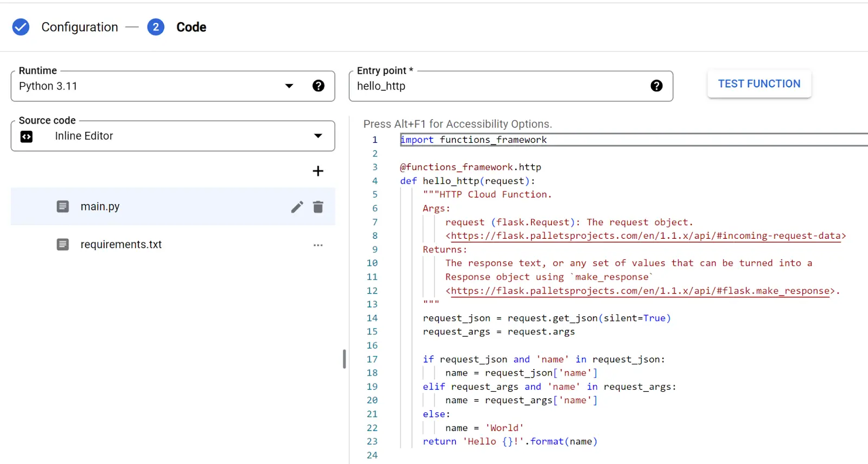Image resolution: width=868 pixels, height=464 pixels.
Task: Click the panel splitter handle beside the editor
Action: point(344,359)
